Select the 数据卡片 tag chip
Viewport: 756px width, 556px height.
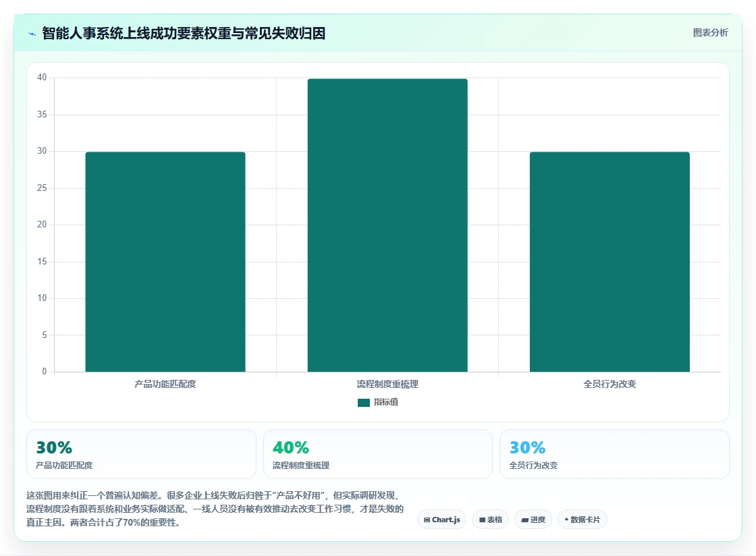[583, 520]
